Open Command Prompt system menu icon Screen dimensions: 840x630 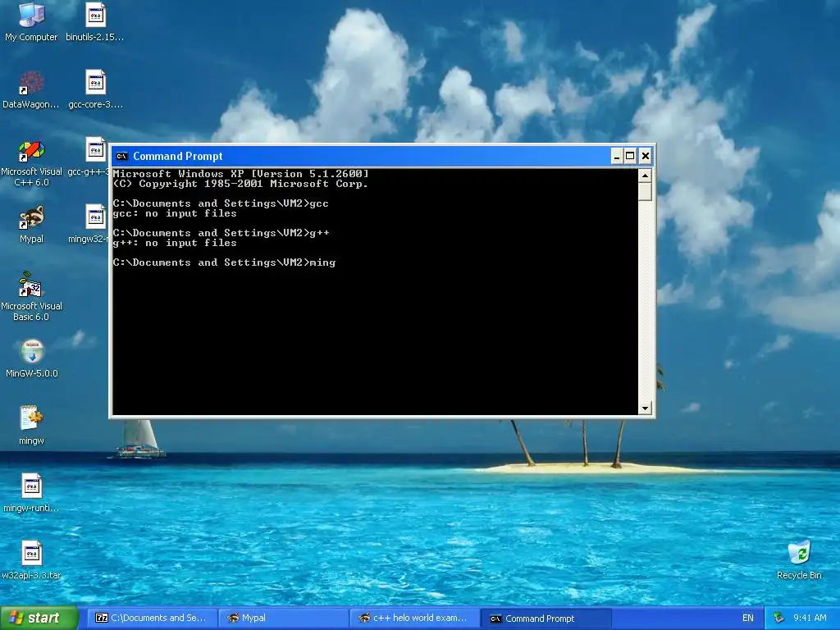click(x=121, y=157)
